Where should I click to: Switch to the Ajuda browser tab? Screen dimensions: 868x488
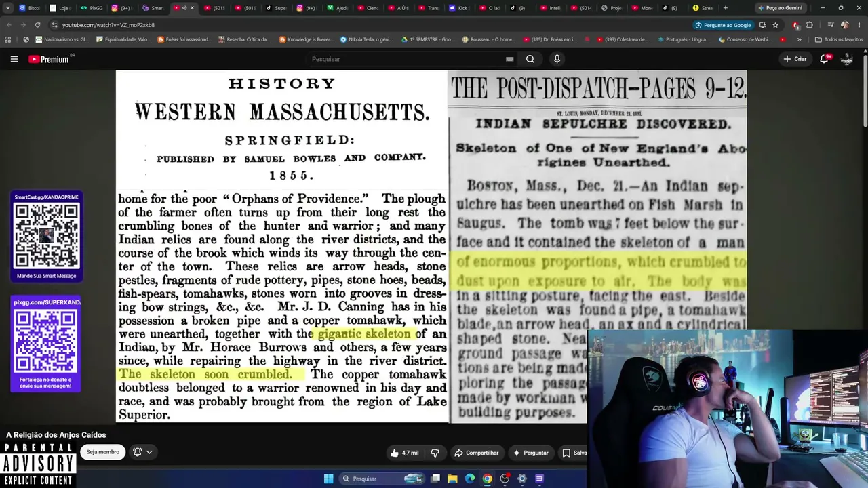(x=338, y=8)
